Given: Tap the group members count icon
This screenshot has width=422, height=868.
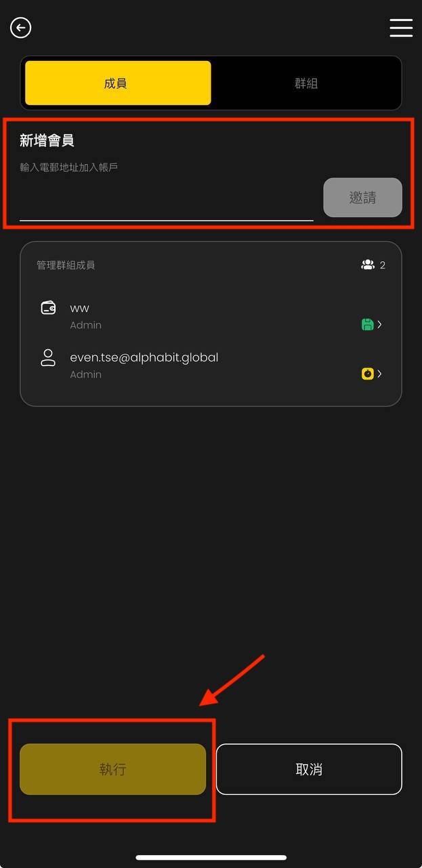Looking at the screenshot, I should tap(368, 265).
